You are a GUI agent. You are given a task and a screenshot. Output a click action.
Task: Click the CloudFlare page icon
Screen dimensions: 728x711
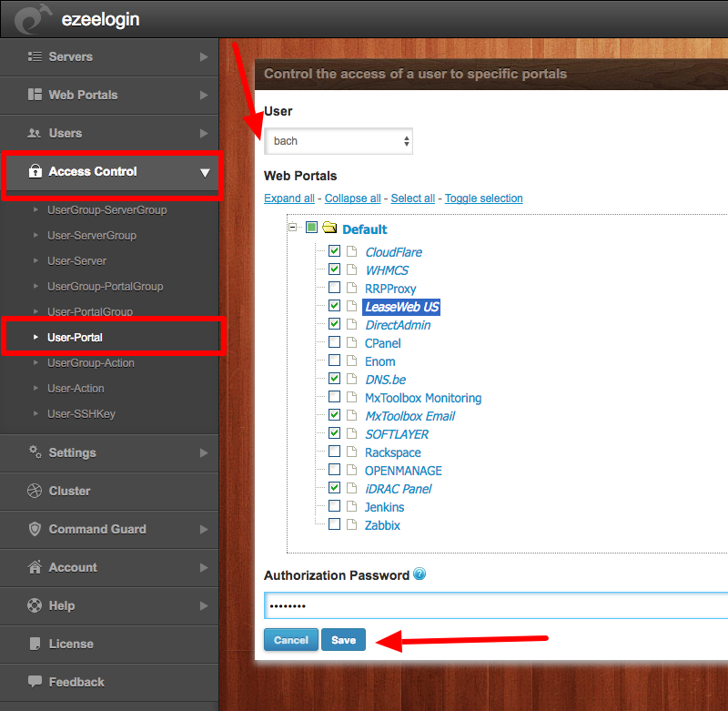[x=352, y=251]
